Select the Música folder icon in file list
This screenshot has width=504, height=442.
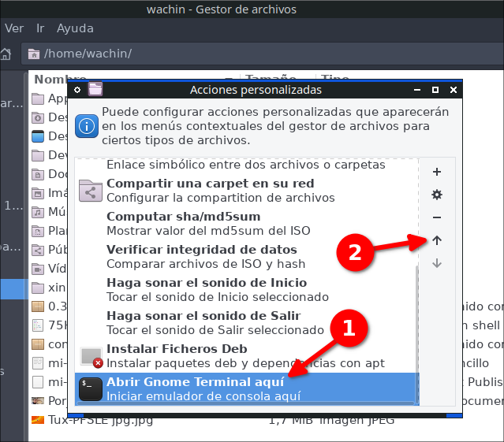click(x=38, y=212)
